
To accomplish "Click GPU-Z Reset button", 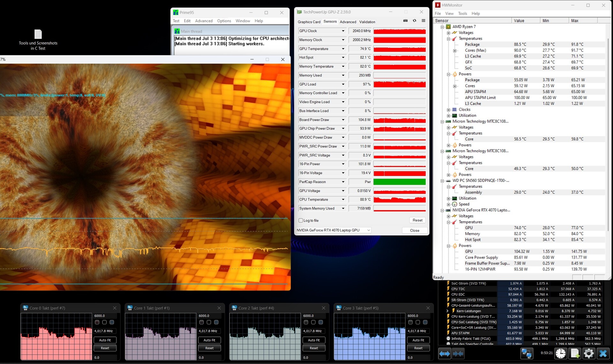I will (x=417, y=220).
